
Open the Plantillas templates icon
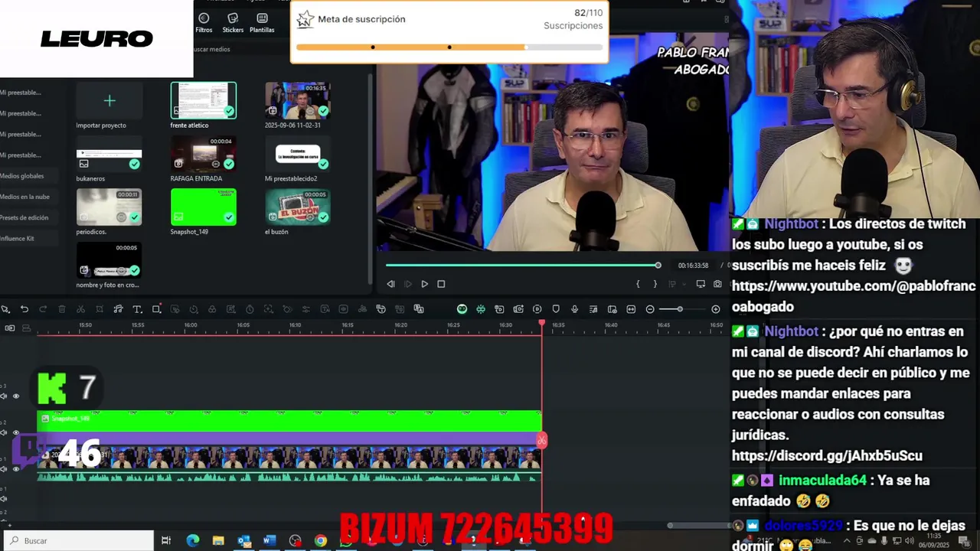(x=262, y=22)
